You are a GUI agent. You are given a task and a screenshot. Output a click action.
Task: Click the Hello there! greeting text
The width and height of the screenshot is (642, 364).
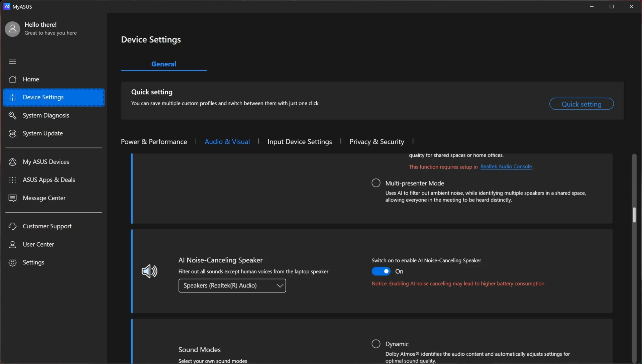click(40, 25)
